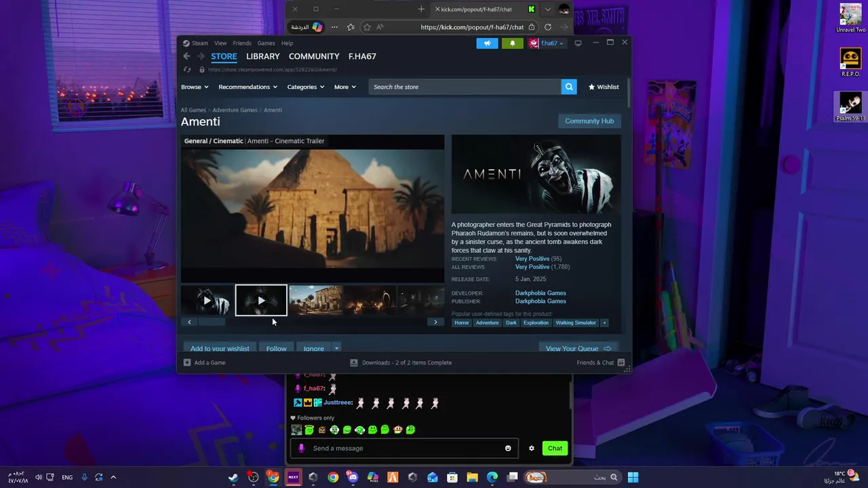868x488 pixels.
Task: Open all reviews Very Positive link
Action: 532,267
